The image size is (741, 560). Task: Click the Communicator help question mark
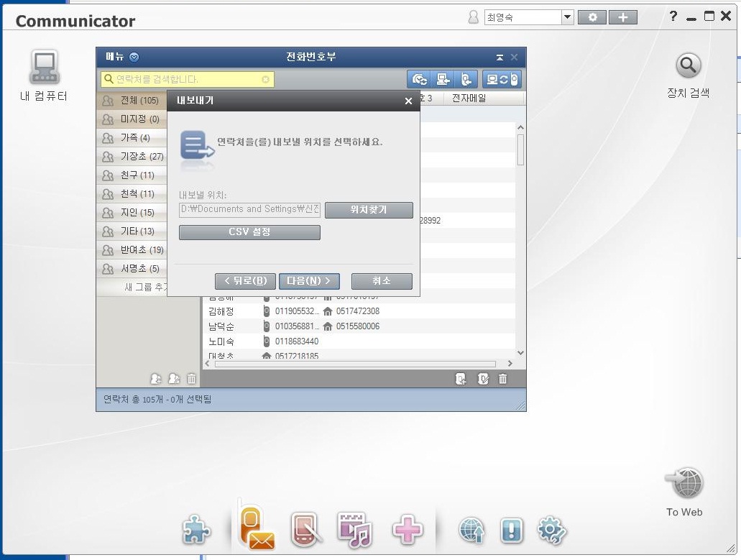[x=673, y=17]
